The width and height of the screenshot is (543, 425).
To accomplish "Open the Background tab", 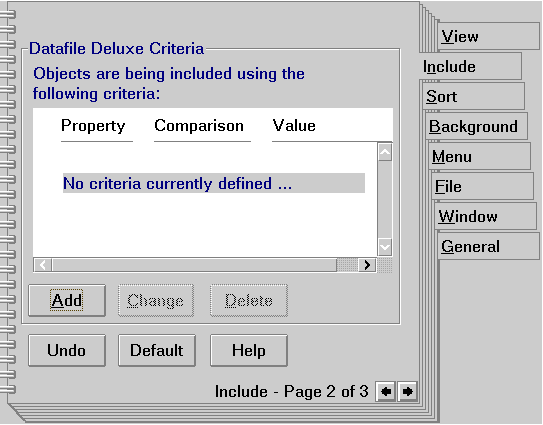I will tap(476, 126).
